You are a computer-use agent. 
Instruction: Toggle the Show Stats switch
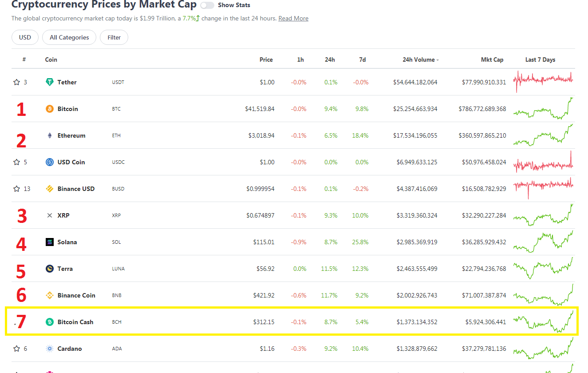(207, 5)
